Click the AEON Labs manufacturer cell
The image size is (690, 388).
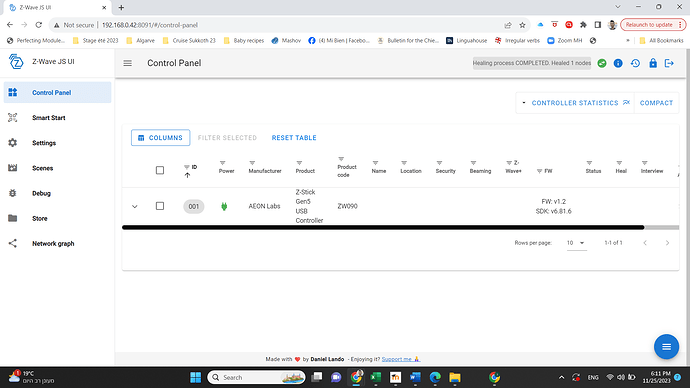tap(264, 206)
